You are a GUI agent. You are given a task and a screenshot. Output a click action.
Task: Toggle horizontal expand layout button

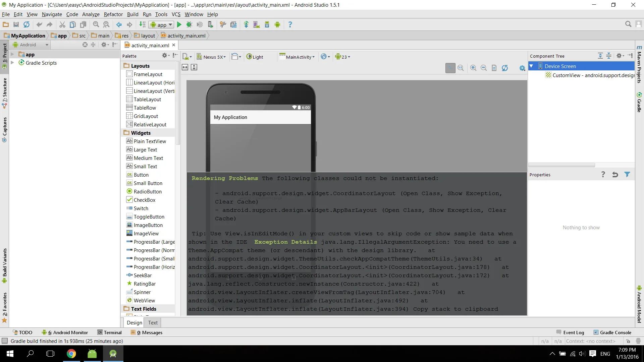[x=185, y=67]
